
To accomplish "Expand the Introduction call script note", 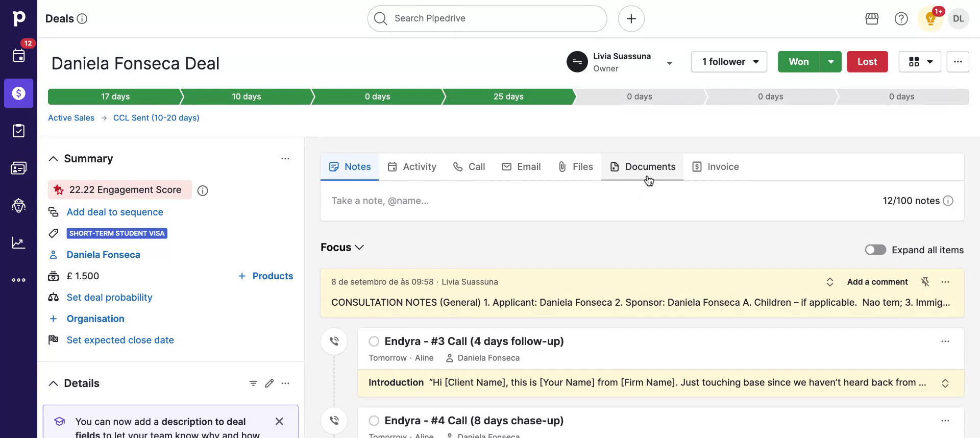I will point(945,383).
